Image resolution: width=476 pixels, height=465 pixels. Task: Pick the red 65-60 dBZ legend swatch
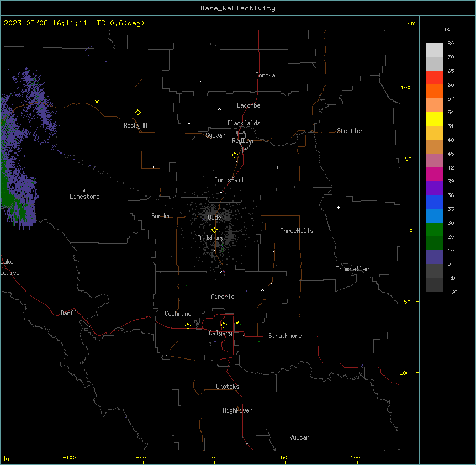(x=434, y=78)
